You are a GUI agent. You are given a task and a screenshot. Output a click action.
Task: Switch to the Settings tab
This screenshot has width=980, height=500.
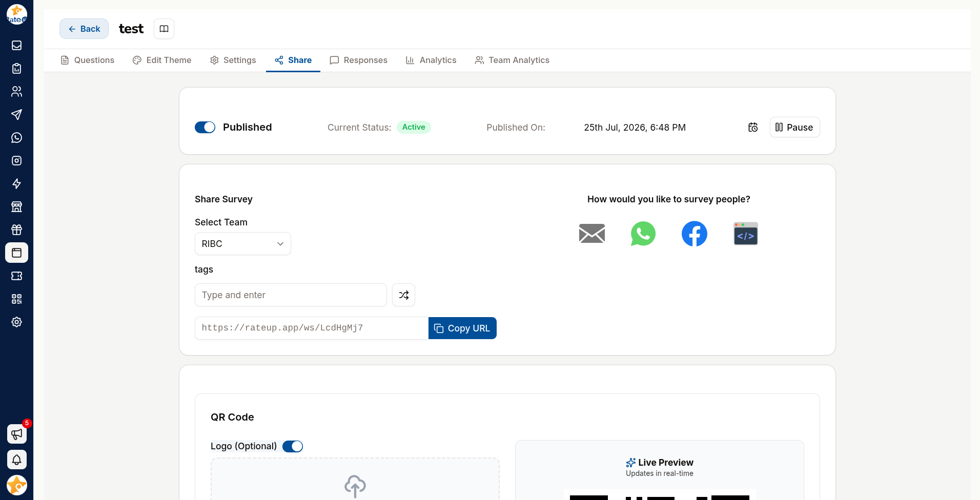(x=233, y=60)
